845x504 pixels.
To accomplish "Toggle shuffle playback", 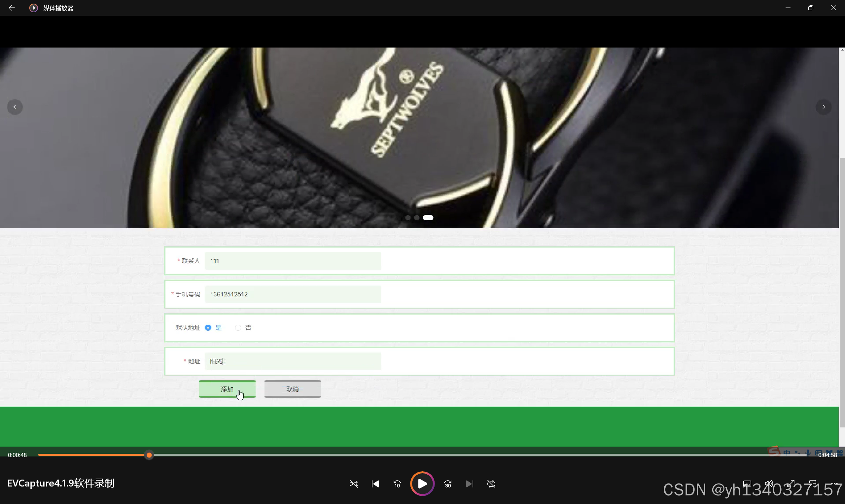I will click(x=353, y=484).
